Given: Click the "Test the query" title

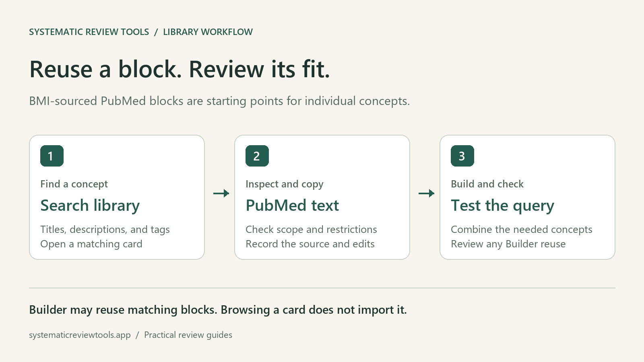Looking at the screenshot, I should point(502,206).
